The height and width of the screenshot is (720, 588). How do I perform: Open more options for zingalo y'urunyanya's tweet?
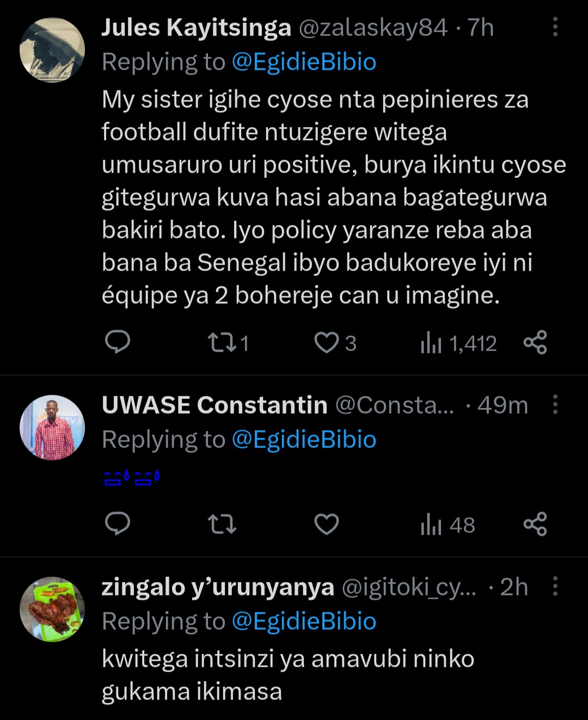coord(555,586)
